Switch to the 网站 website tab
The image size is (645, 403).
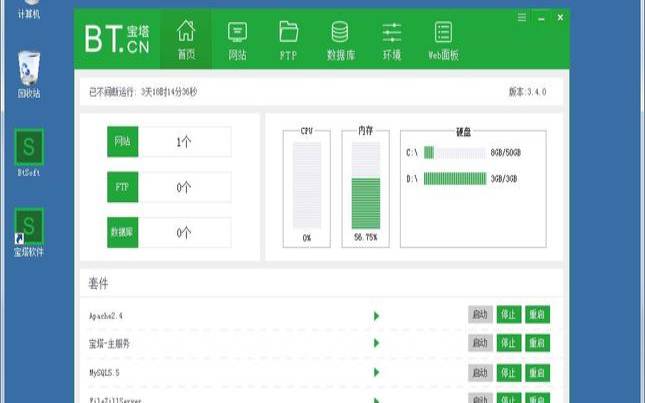click(237, 41)
